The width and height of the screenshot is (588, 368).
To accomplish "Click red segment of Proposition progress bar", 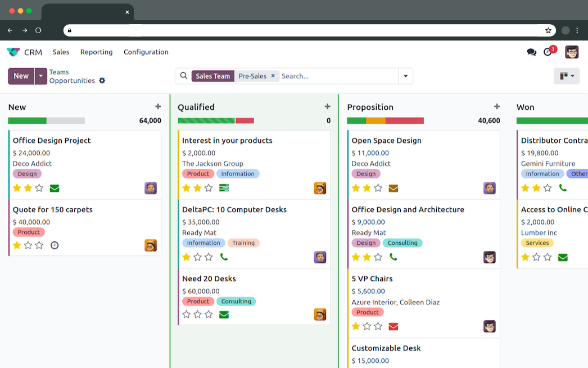I will pyautogui.click(x=404, y=120).
